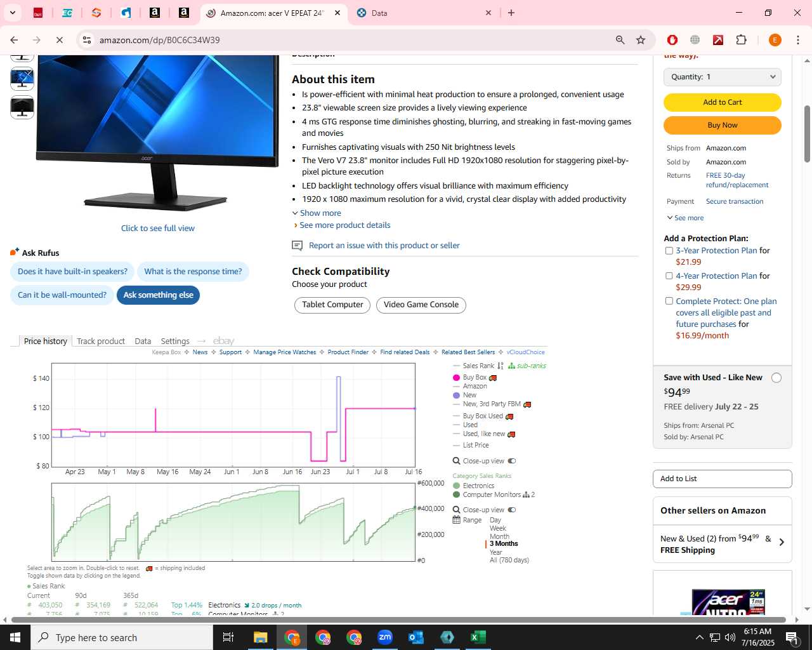Open the Chrome profile avatar E
This screenshot has height=650, width=812.
[x=775, y=40]
